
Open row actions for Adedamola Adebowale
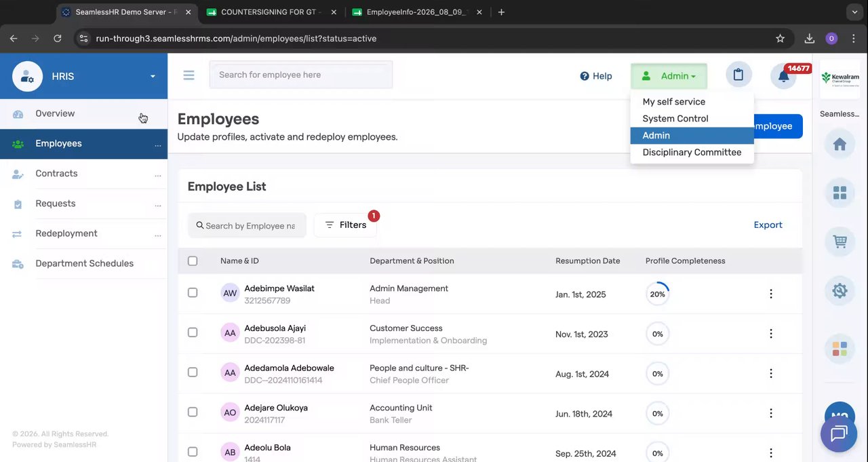click(x=771, y=373)
